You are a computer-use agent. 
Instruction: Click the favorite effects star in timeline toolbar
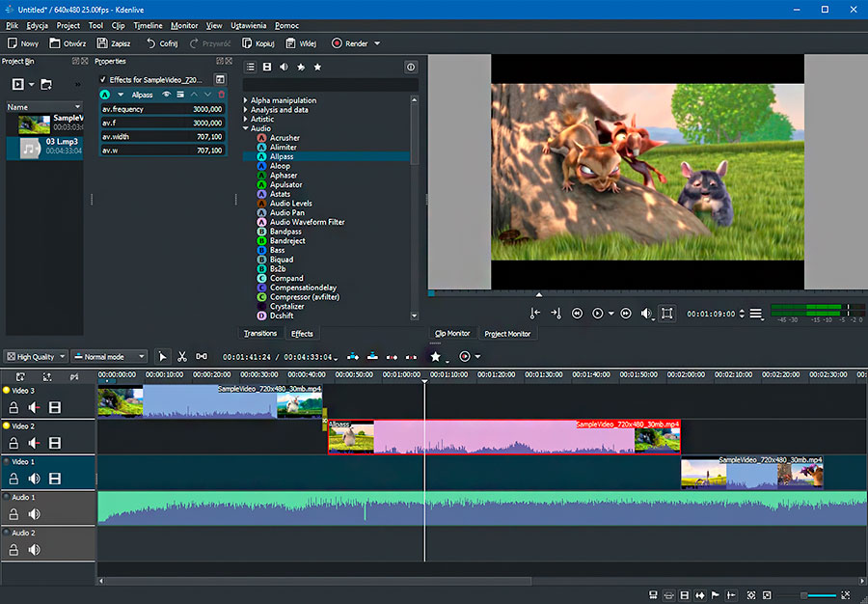tap(436, 357)
